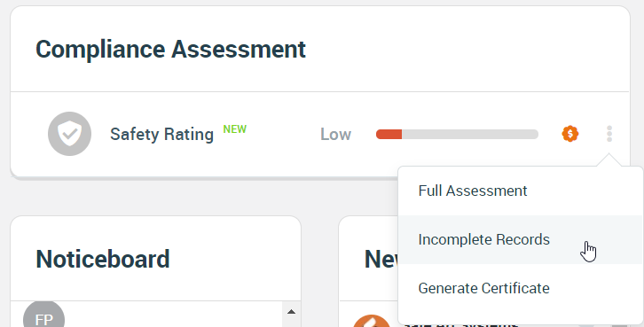The width and height of the screenshot is (644, 327).
Task: Click the orange avatar in News panel
Action: pos(372,321)
